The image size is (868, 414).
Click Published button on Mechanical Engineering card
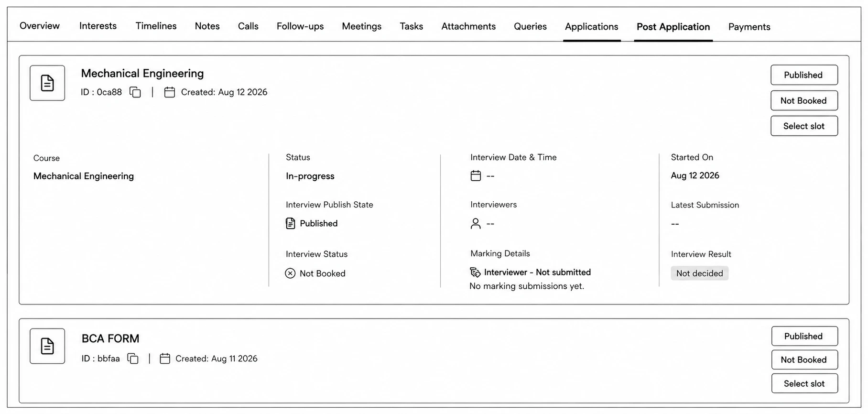(804, 75)
